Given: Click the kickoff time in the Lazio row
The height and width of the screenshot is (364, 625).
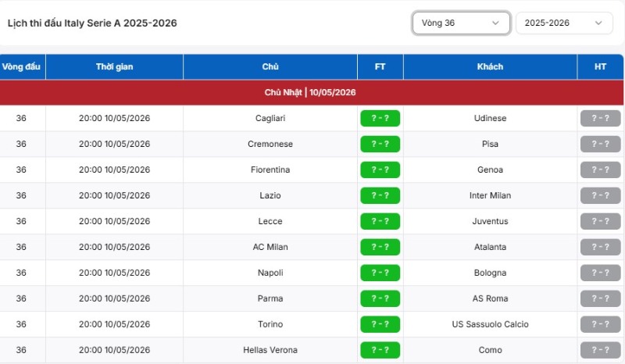Looking at the screenshot, I should point(114,195).
